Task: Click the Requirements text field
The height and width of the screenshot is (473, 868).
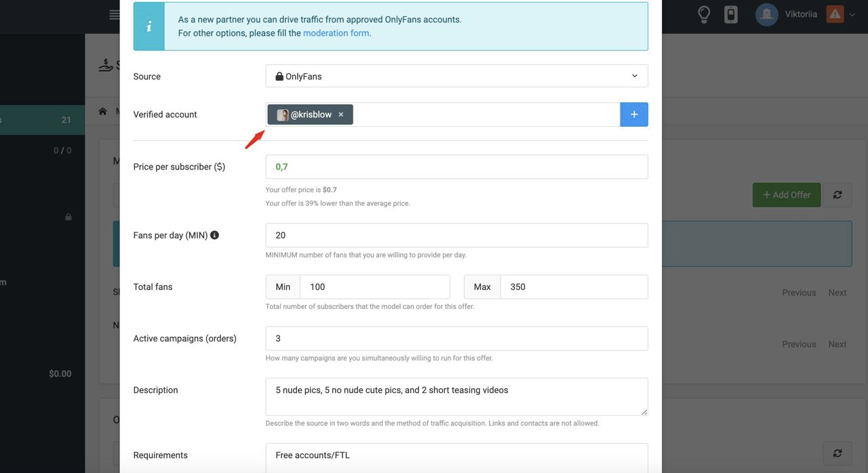Action: pyautogui.click(x=456, y=457)
